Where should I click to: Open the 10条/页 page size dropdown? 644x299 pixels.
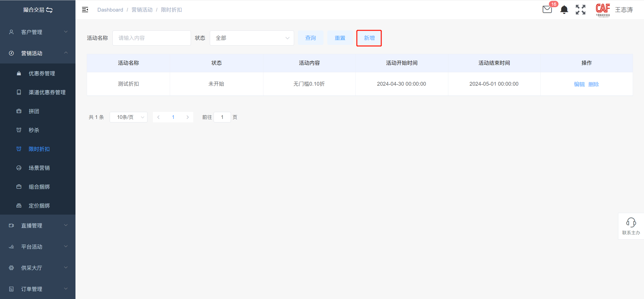coord(128,117)
